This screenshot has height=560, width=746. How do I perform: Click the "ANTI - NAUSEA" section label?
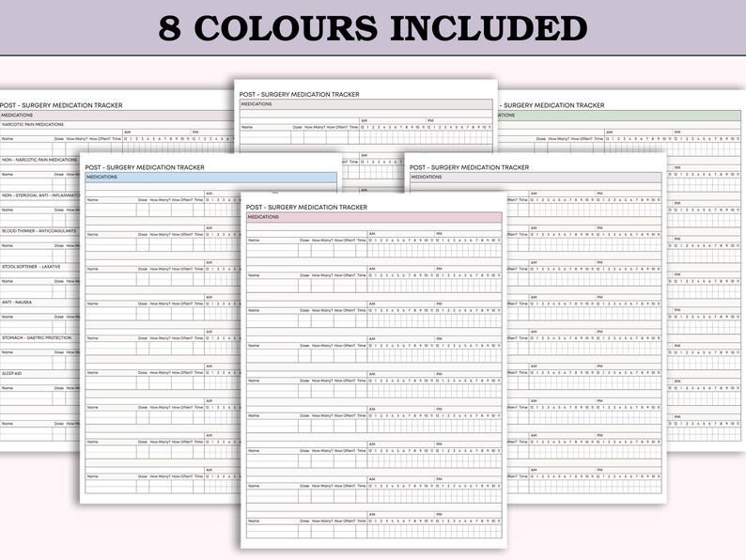(x=17, y=303)
